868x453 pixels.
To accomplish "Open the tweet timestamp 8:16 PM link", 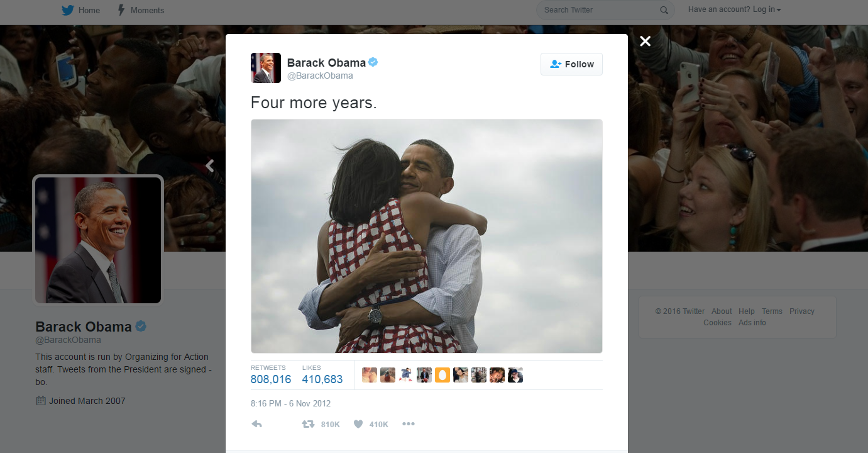I will (290, 403).
